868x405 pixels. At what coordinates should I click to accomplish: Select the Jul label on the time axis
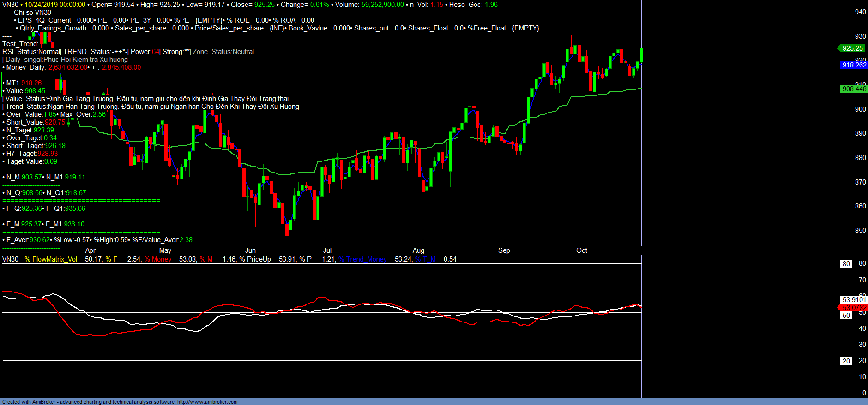327,250
